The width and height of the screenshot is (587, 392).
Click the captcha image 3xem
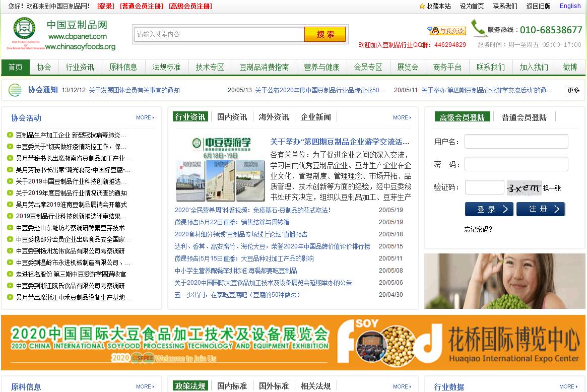[x=524, y=188]
